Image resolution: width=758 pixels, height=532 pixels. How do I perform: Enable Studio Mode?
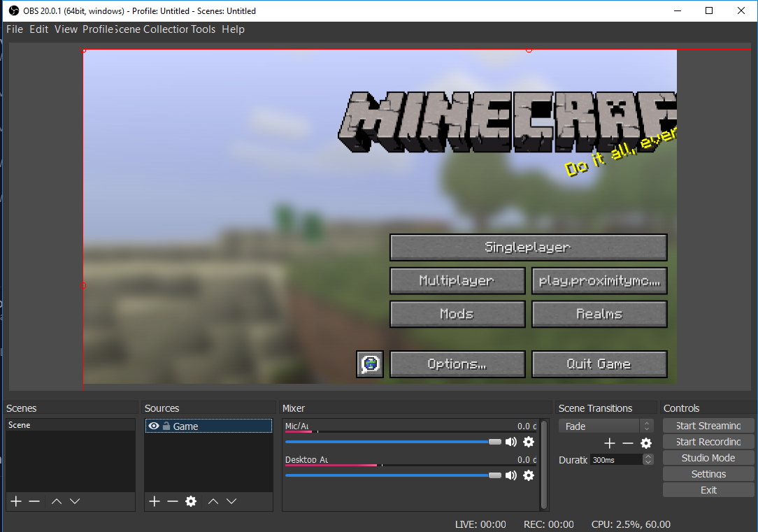point(708,458)
